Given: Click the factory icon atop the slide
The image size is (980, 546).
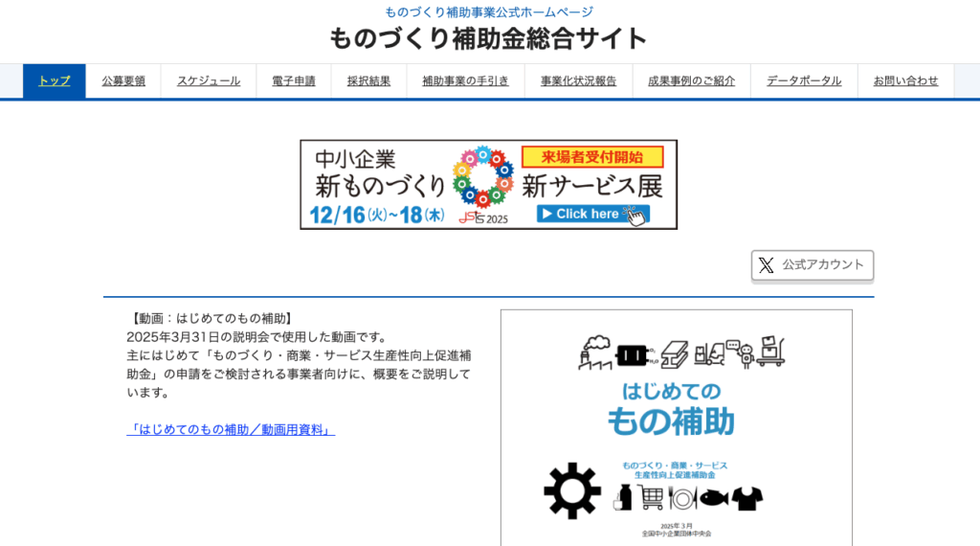Looking at the screenshot, I should pos(594,352).
